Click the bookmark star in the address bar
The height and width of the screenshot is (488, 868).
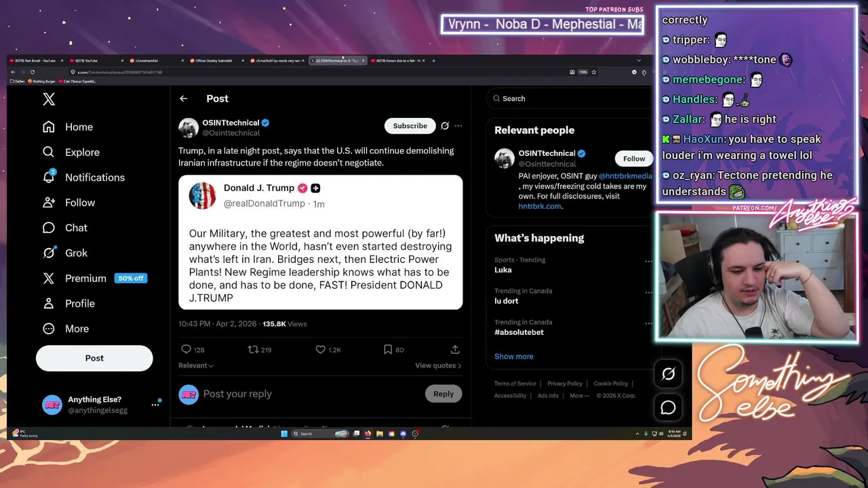(x=593, y=72)
